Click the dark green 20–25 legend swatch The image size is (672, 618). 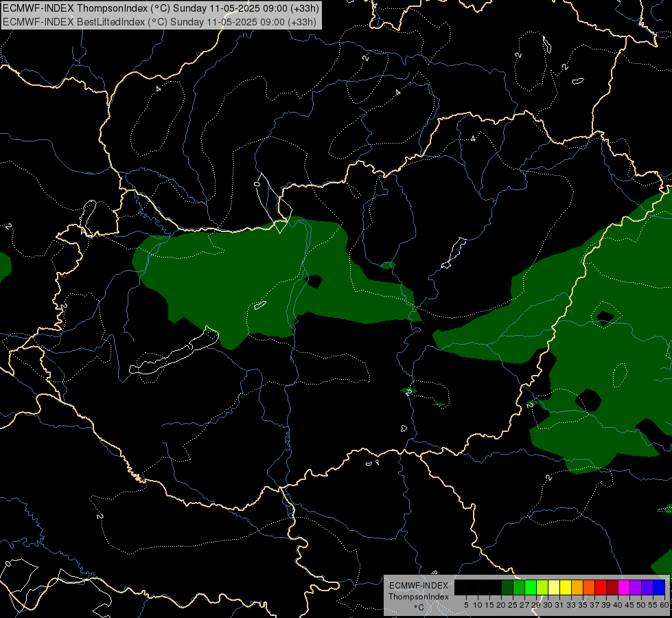pos(507,587)
